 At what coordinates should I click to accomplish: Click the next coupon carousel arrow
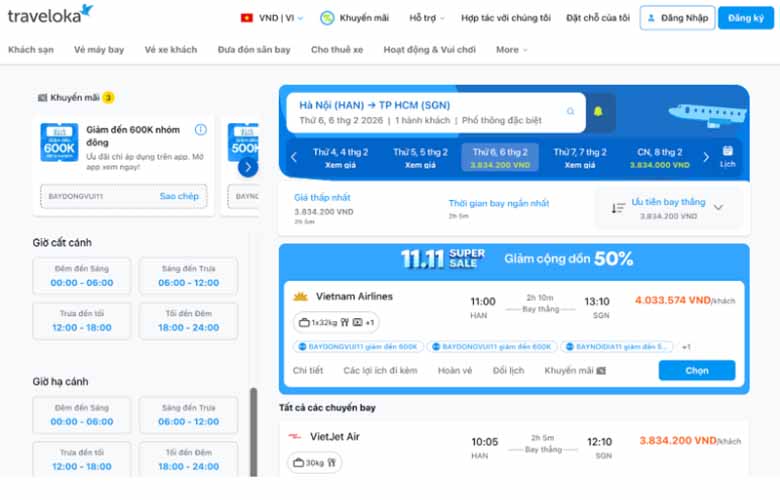click(248, 167)
